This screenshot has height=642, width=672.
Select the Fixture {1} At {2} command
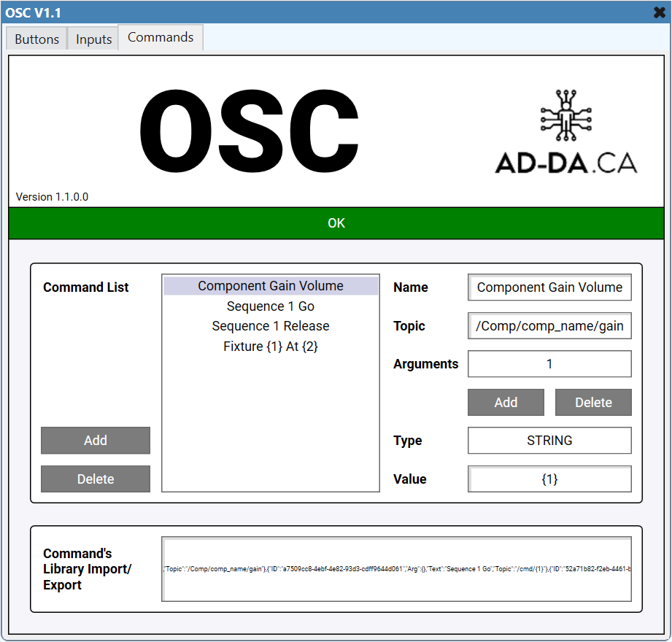coord(270,346)
